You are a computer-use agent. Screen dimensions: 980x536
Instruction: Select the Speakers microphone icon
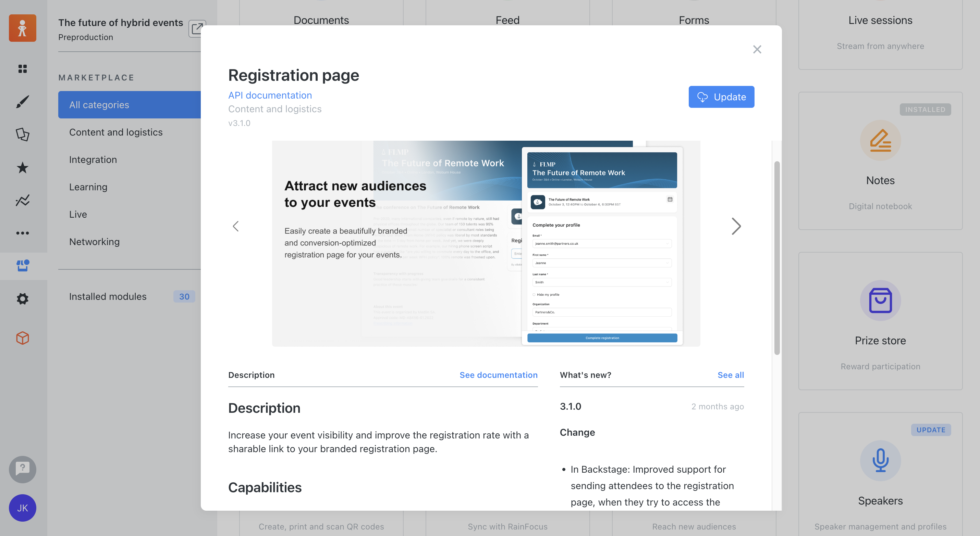(880, 460)
